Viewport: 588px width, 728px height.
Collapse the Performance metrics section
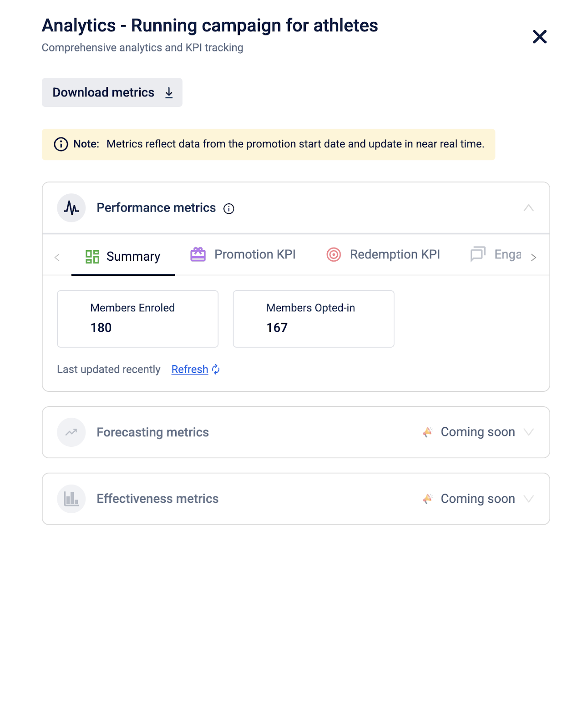(x=528, y=208)
